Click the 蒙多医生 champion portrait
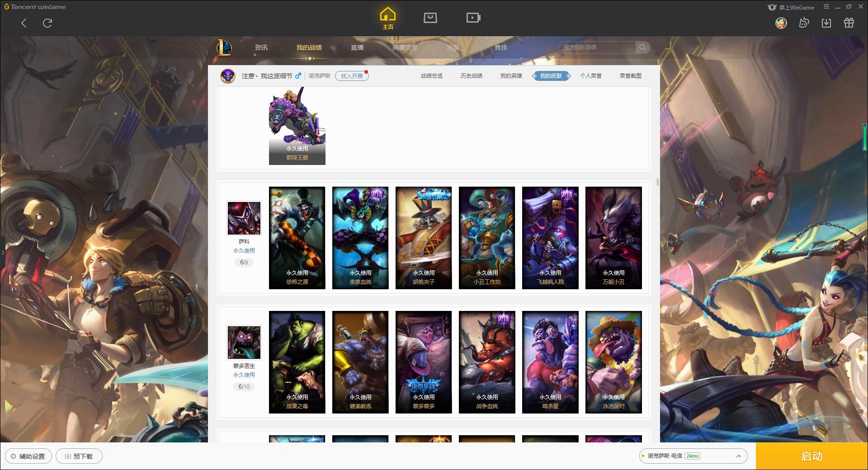Viewport: 868px width, 470px height. pyautogui.click(x=244, y=343)
